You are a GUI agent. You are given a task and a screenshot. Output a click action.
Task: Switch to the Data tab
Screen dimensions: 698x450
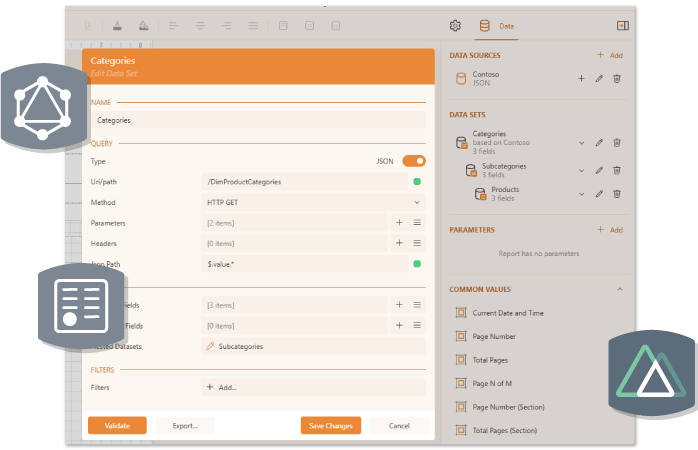[496, 26]
